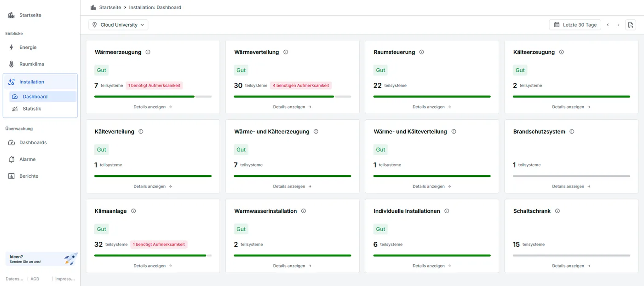Click '22 teilsysteme' on Raumsteuerung card
Image resolution: width=644 pixels, height=286 pixels.
click(x=390, y=86)
